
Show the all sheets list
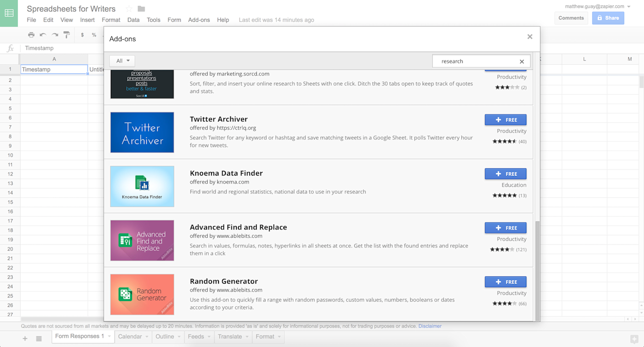coord(39,339)
